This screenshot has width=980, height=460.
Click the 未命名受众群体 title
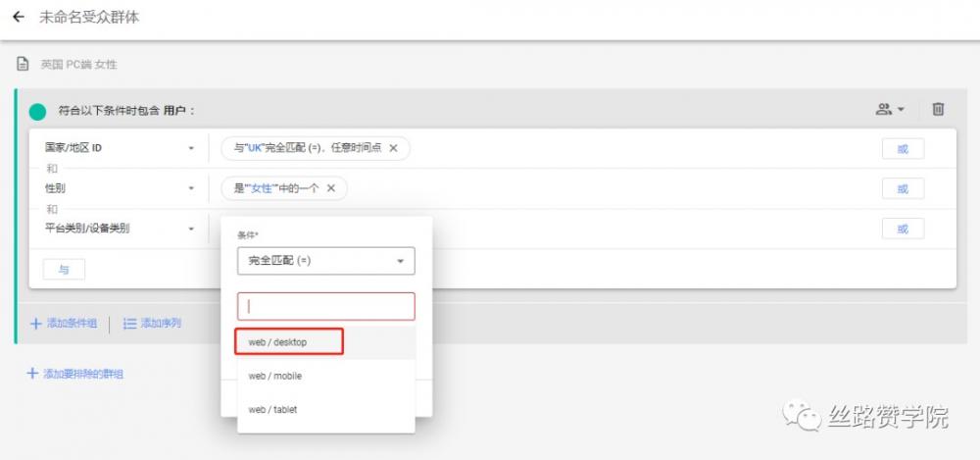coord(89,18)
